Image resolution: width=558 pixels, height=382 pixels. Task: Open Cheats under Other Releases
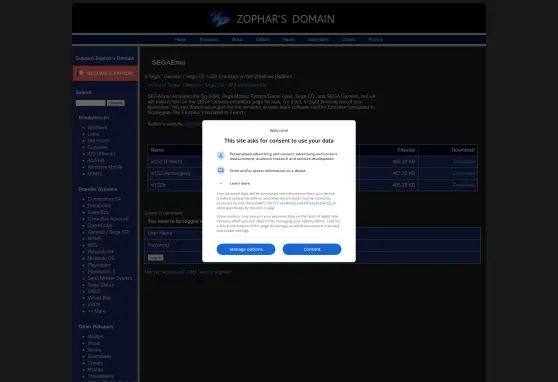click(x=95, y=363)
